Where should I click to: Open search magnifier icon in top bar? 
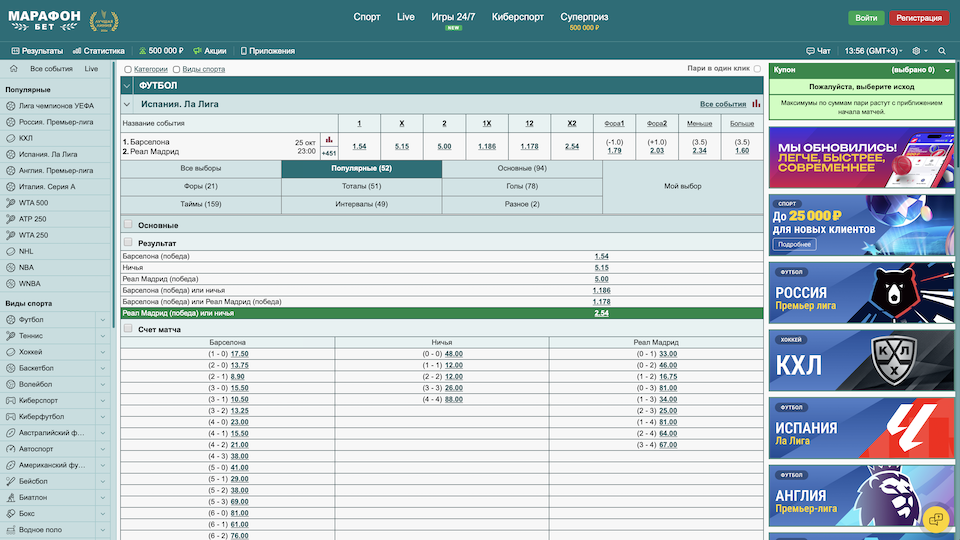[942, 51]
